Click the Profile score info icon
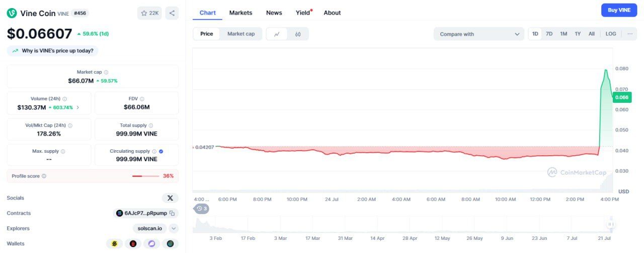Screen dimensions: 644x253 tap(44, 176)
